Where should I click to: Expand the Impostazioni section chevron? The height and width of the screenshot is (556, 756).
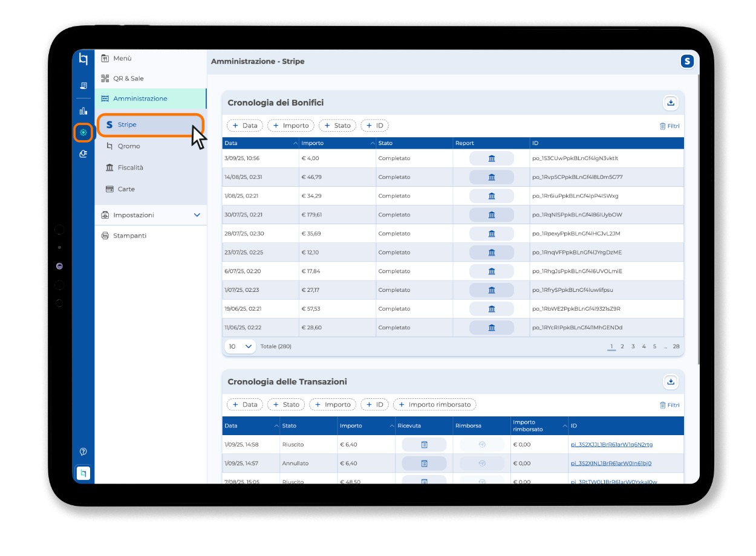pos(197,215)
